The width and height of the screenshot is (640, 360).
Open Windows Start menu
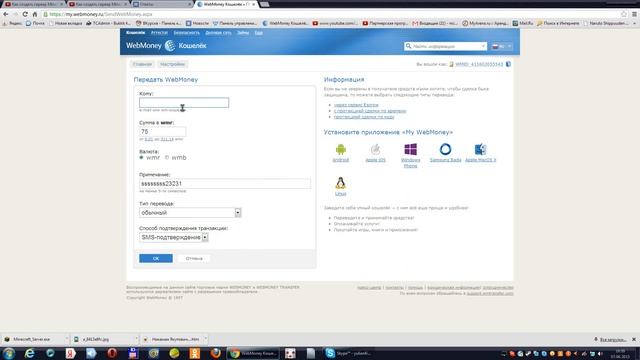click(x=9, y=353)
